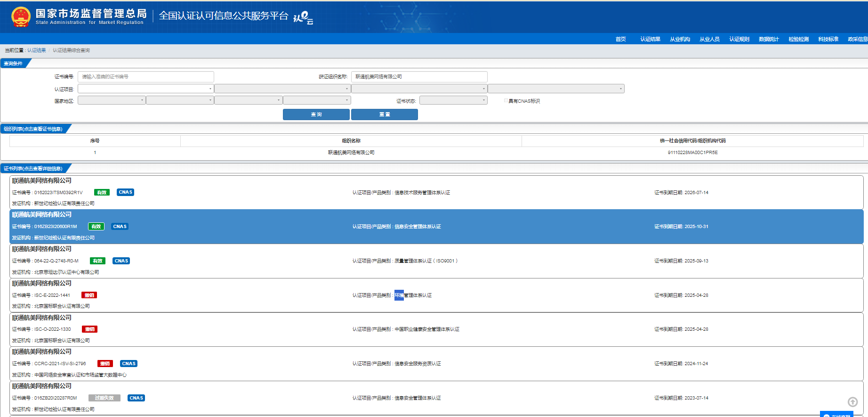The height and width of the screenshot is (417, 868).
Task: Click the 中国职业健康安全管理体系认证 category text
Action: 427,329
